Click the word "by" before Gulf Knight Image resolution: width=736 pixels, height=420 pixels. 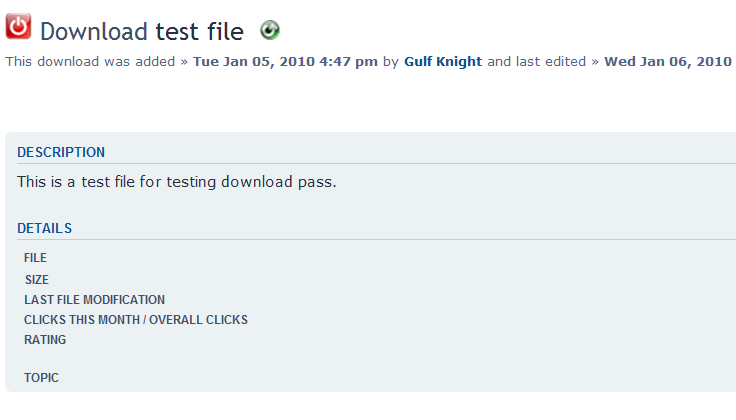(x=391, y=62)
